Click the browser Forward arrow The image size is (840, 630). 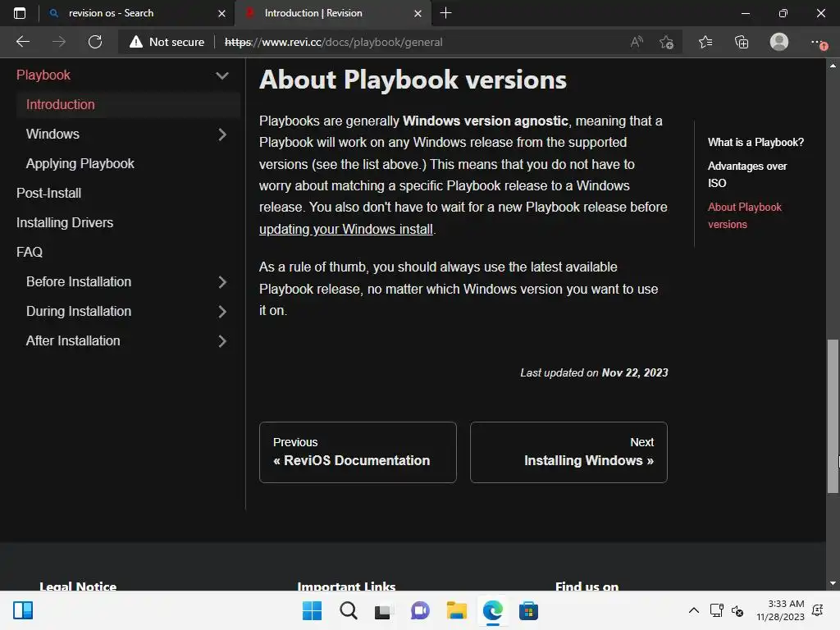coord(59,42)
